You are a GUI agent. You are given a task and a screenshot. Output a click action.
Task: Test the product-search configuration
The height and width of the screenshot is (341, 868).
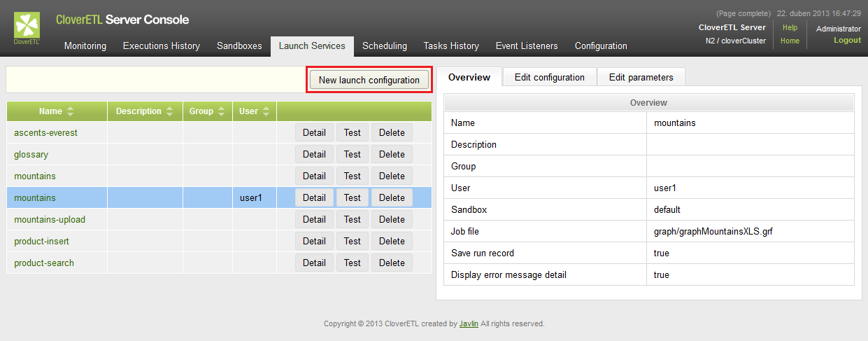(353, 263)
